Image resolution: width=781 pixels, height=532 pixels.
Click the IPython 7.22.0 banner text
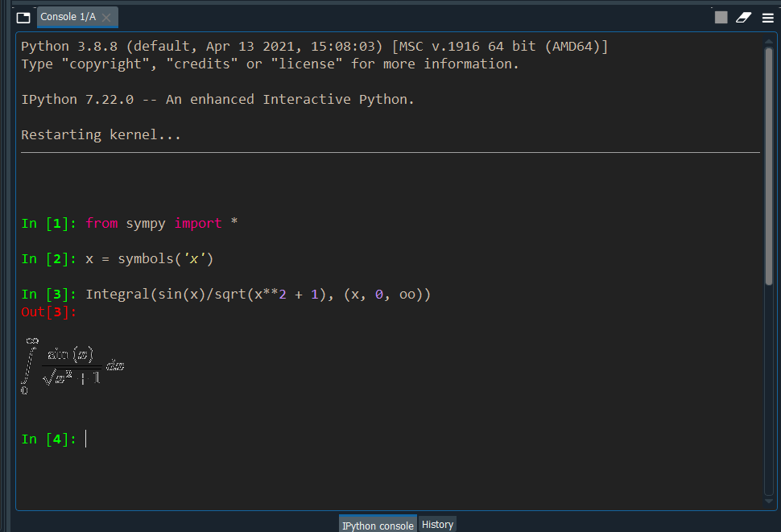[x=217, y=98]
